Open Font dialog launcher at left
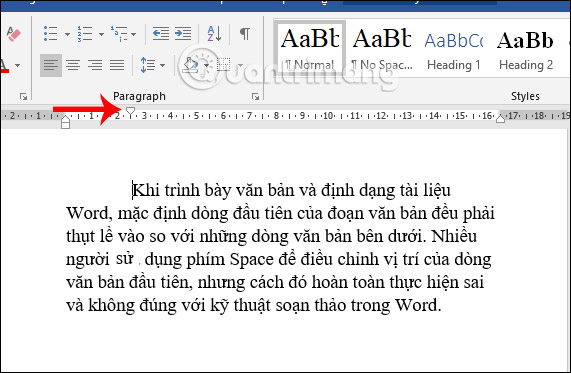 pyautogui.click(x=23, y=97)
